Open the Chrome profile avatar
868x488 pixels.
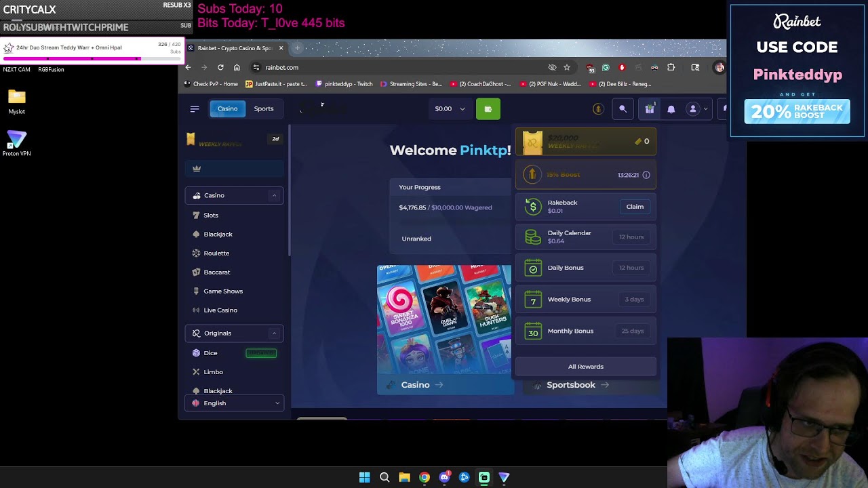pyautogui.click(x=719, y=67)
